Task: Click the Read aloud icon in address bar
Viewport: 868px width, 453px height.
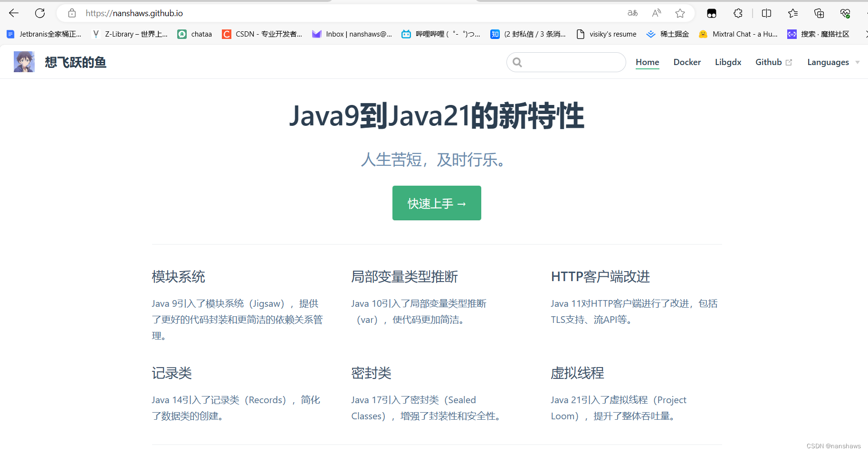Action: pos(656,13)
